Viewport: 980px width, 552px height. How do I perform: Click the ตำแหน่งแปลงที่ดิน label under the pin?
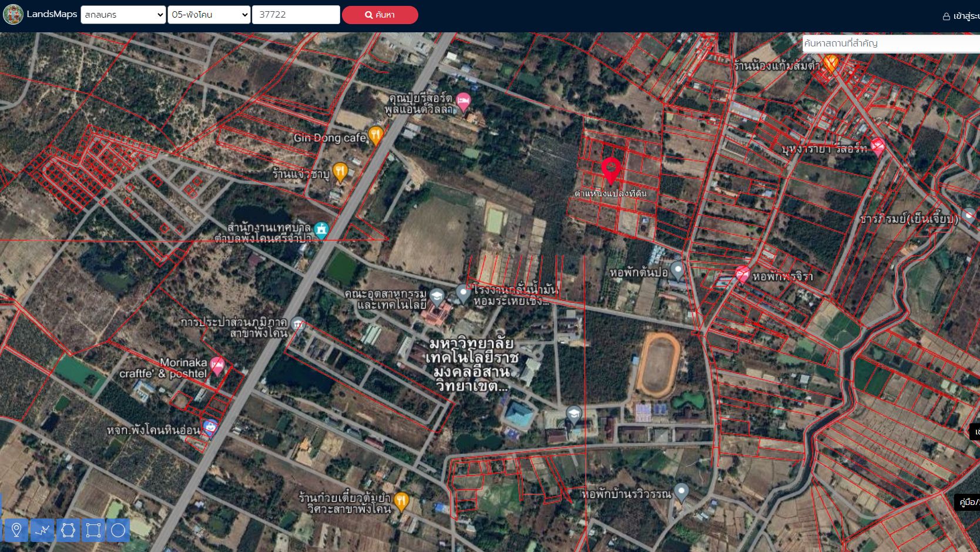[x=611, y=193]
